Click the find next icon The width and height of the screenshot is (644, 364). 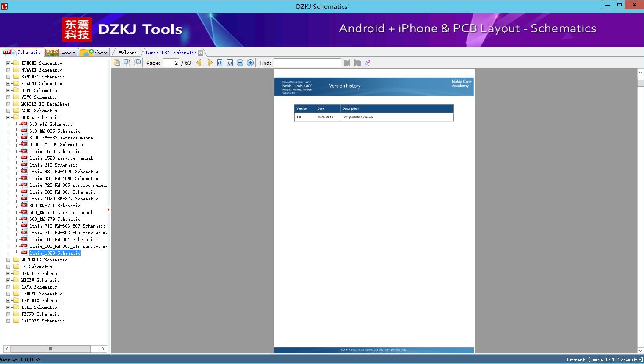(357, 63)
